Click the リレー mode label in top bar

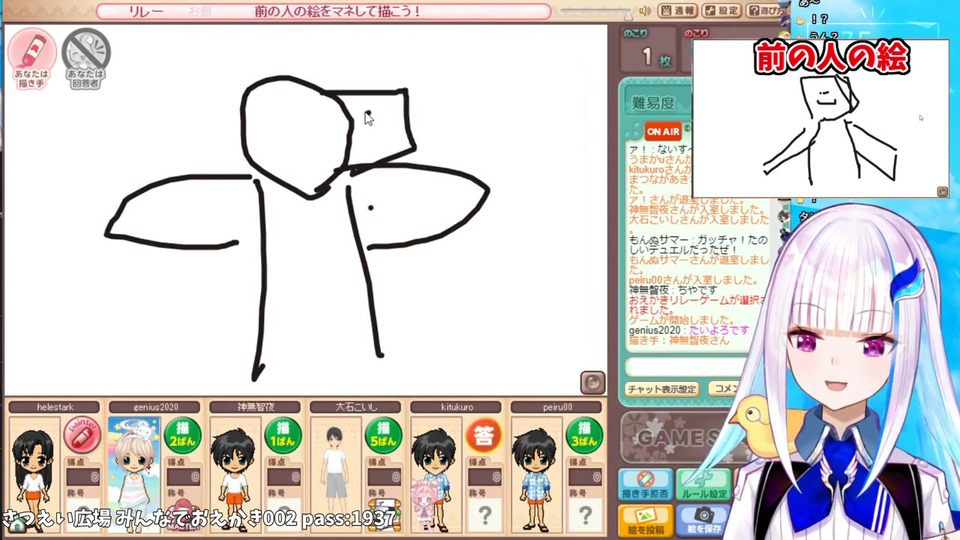coord(146,11)
